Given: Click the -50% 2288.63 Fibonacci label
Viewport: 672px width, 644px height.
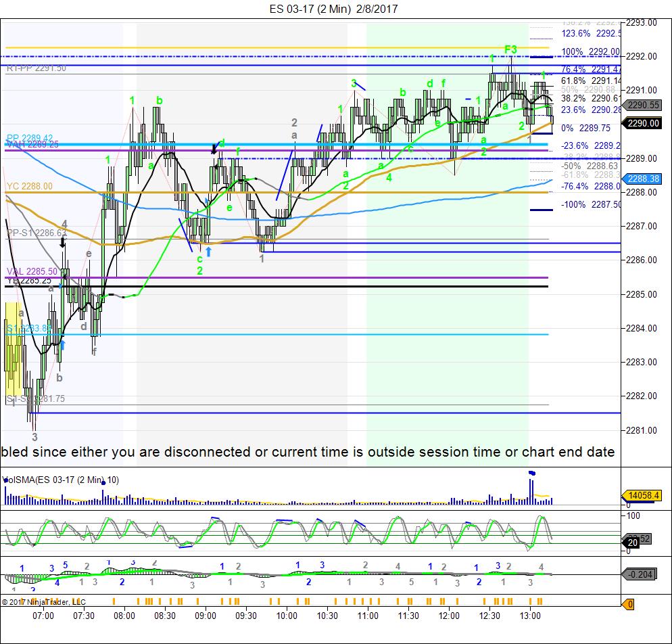Looking at the screenshot, I should click(x=590, y=166).
